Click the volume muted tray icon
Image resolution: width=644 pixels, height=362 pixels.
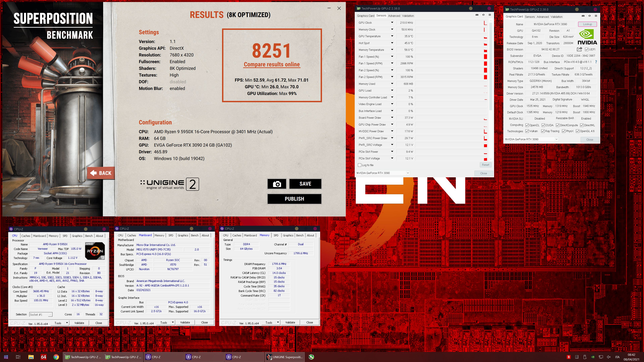point(609,357)
